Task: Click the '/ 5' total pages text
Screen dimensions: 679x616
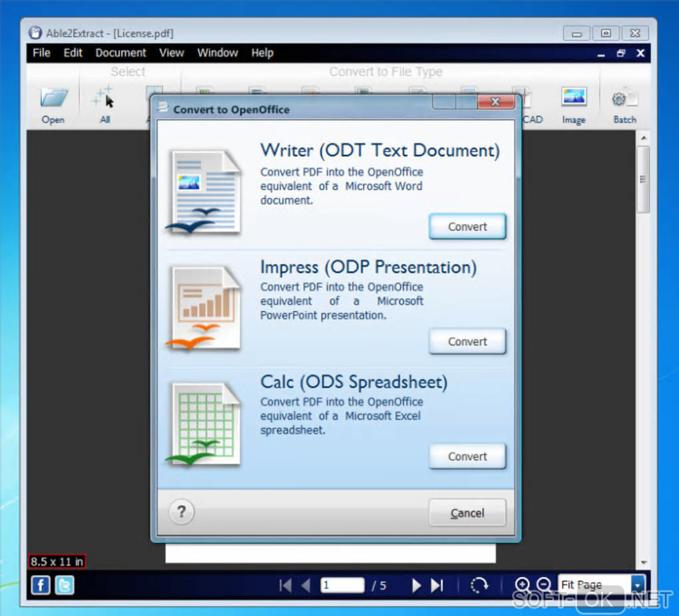Action: pos(379,585)
